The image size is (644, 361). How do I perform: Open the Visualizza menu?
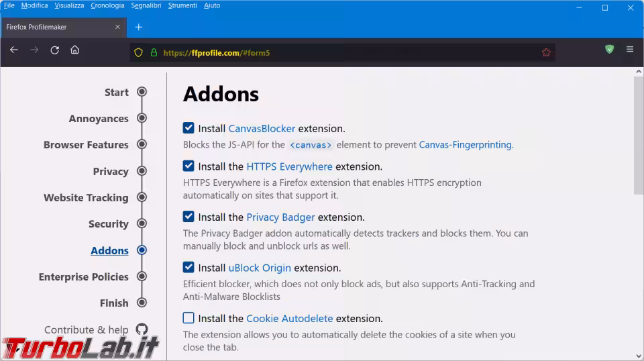(69, 5)
